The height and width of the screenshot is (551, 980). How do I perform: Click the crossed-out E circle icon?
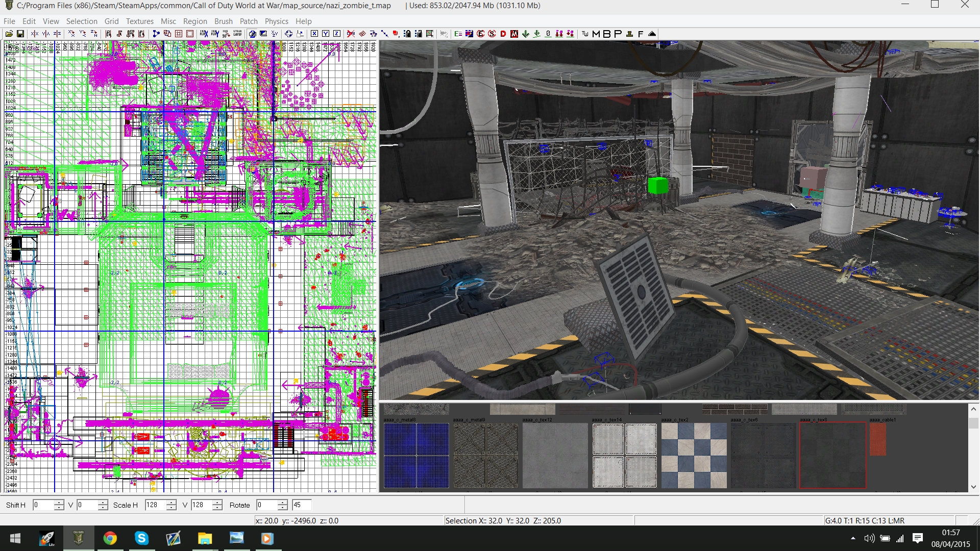click(481, 34)
